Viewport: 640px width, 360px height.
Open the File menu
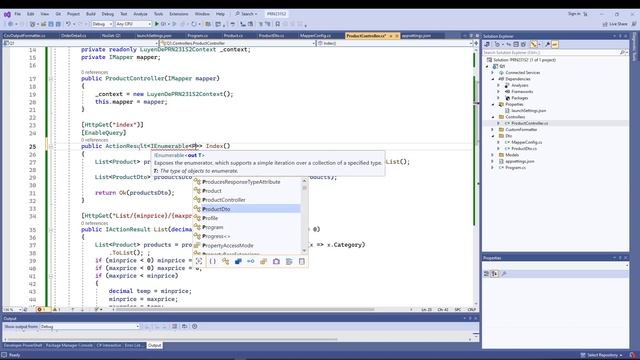[18, 14]
